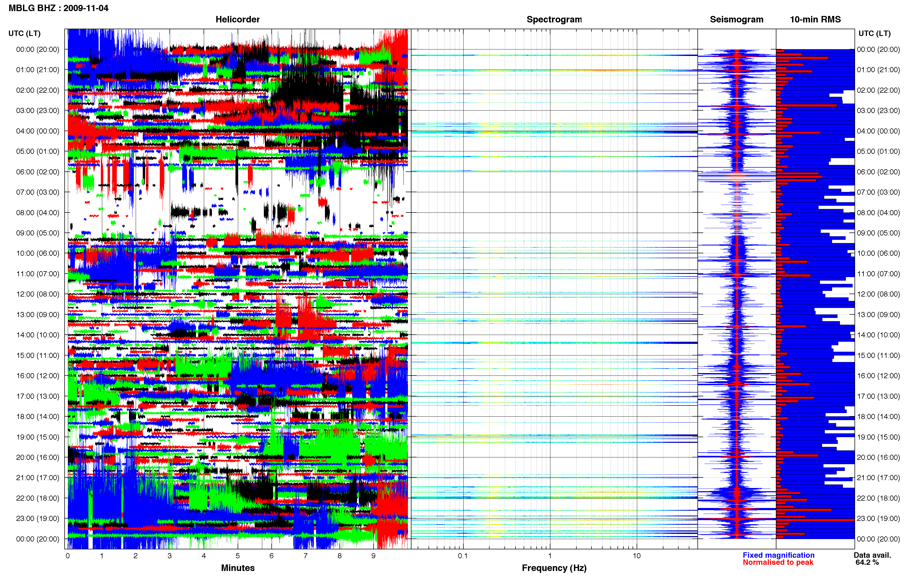
Task: Select left-axis time label '18:00 (14:00)'
Action: (x=38, y=417)
